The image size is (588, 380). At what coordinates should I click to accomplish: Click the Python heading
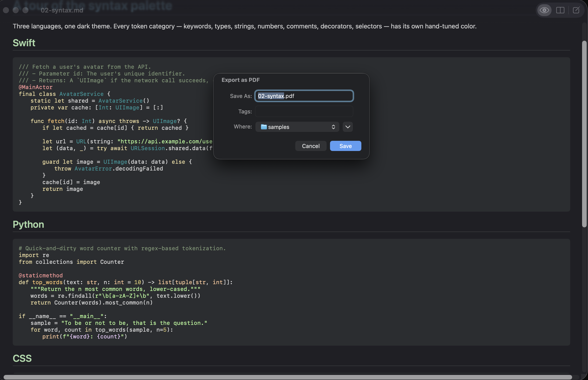tap(28, 225)
